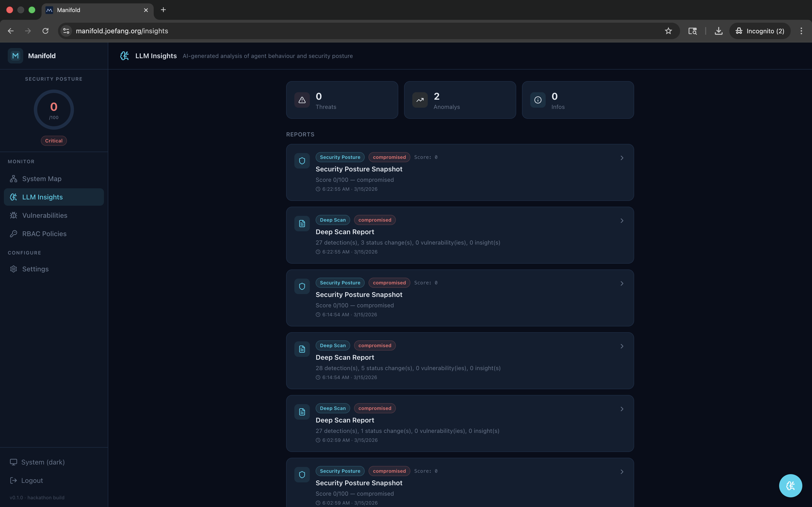The image size is (812, 507).
Task: Click the Infos circle icon
Action: click(537, 100)
